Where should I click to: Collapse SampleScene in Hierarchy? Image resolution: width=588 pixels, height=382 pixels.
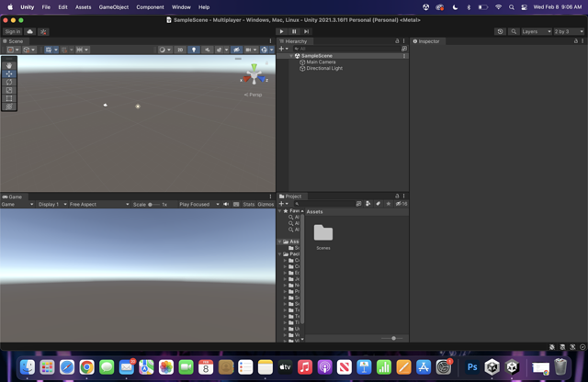tap(291, 56)
